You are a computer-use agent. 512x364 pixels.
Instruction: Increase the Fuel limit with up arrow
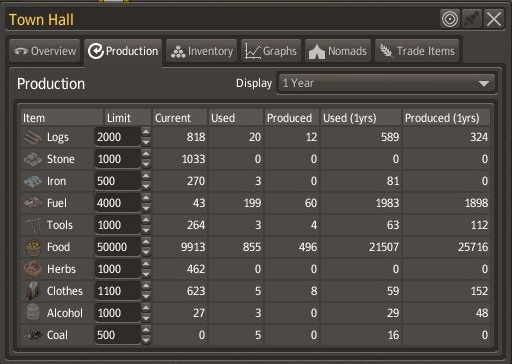[146, 198]
